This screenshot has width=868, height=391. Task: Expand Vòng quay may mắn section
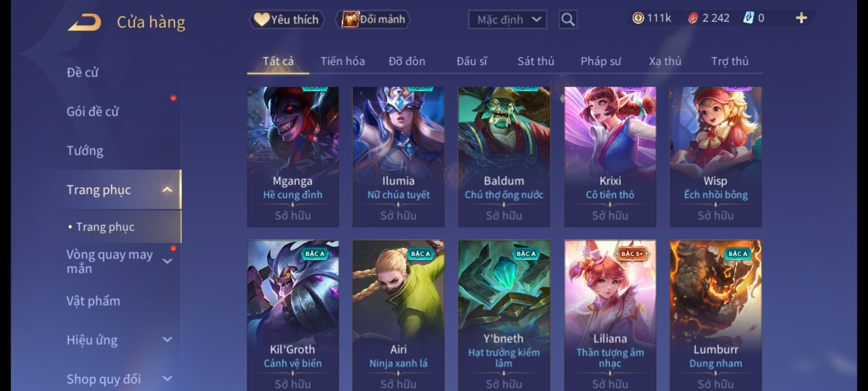pyautogui.click(x=167, y=261)
